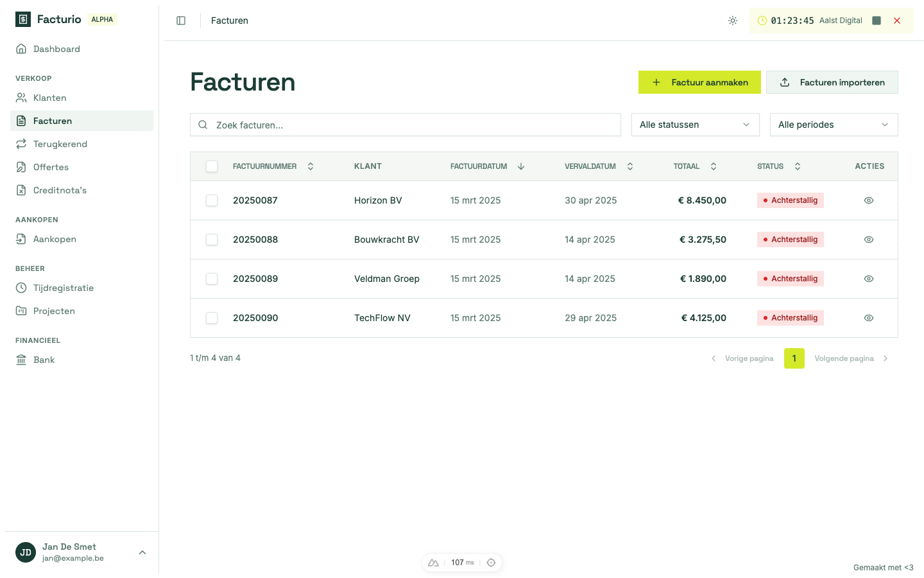Check the box for invoice 20250087
This screenshot has width=924, height=578.
[212, 200]
